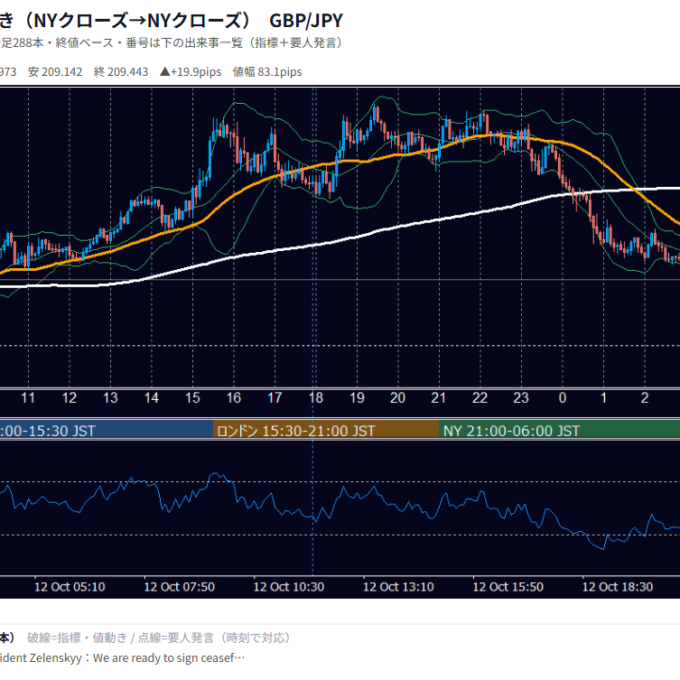Click the ▲+19.9pips change indicator
Viewport: 680px width, 680px height.
190,72
